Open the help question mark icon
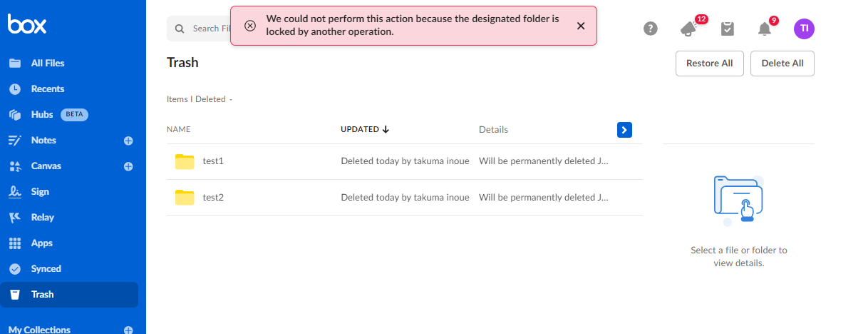Viewport: 868px width, 334px height. [650, 29]
